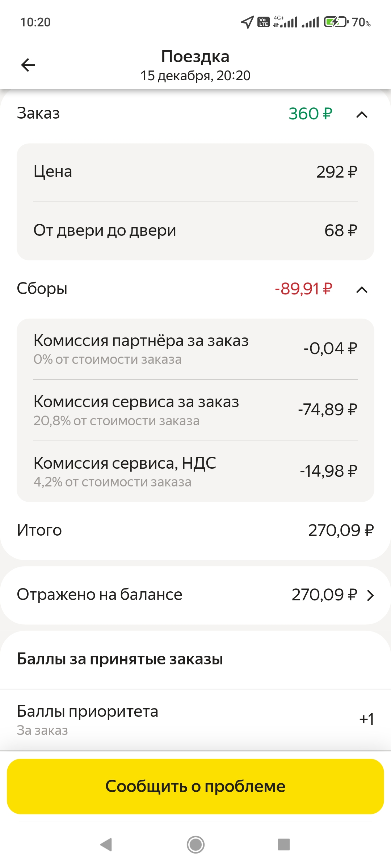Viewport: 391px width, 868px height.
Task: Tap Android recent apps square
Action: (283, 844)
